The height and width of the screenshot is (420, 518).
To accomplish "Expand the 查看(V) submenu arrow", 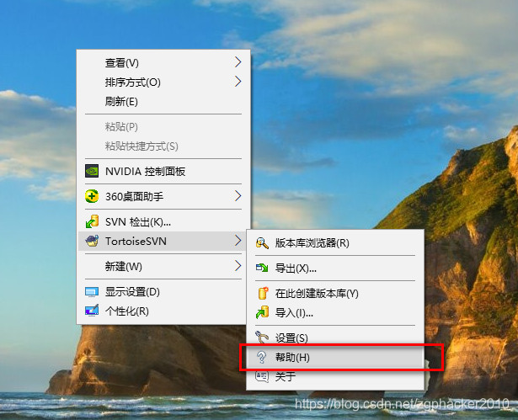I will 238,62.
